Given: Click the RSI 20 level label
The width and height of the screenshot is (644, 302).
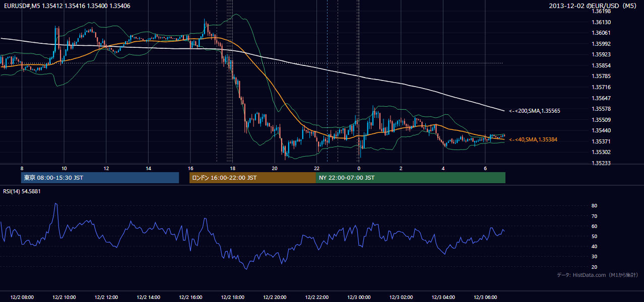Looking at the screenshot, I should coord(595,267).
